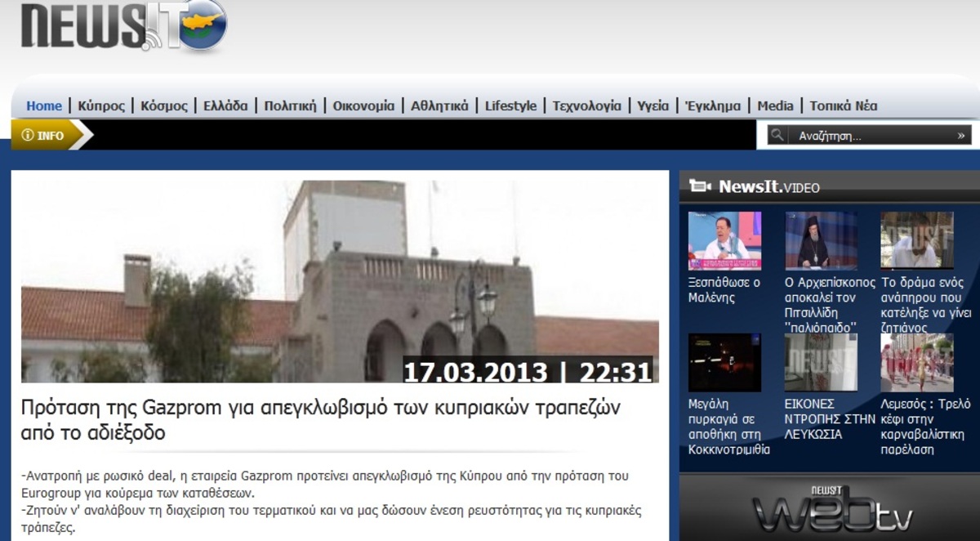The height and width of the screenshot is (541, 980).
Task: Click the video camera icon beside NewsIt.VIDEO
Action: 700,186
